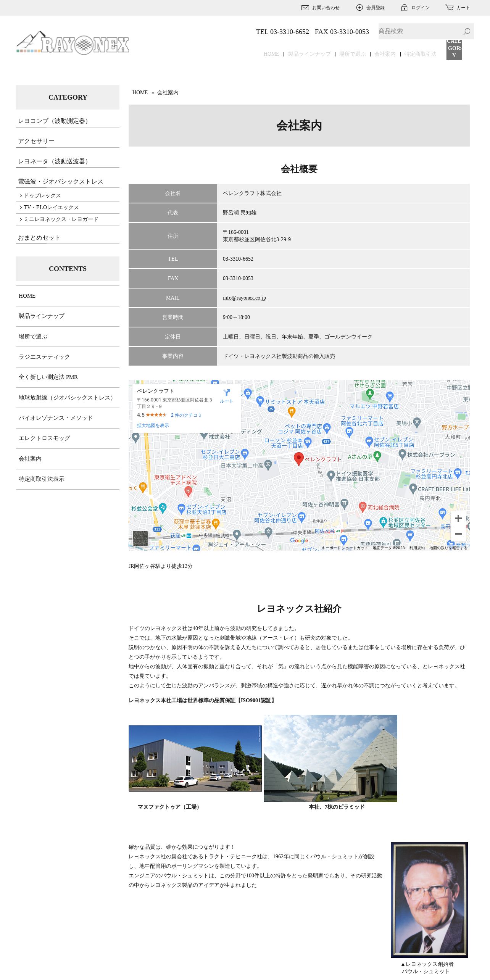Open バイオレゾナンス・メソッド page

pyautogui.click(x=68, y=418)
